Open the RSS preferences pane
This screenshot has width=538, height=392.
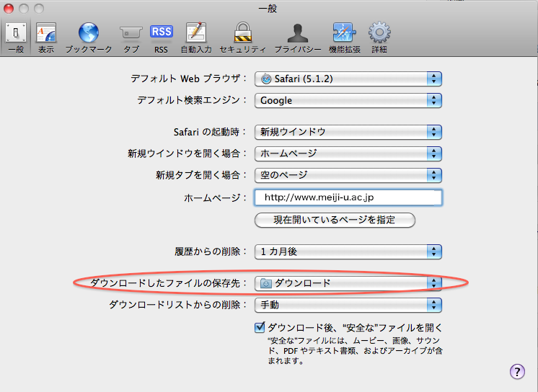click(161, 37)
